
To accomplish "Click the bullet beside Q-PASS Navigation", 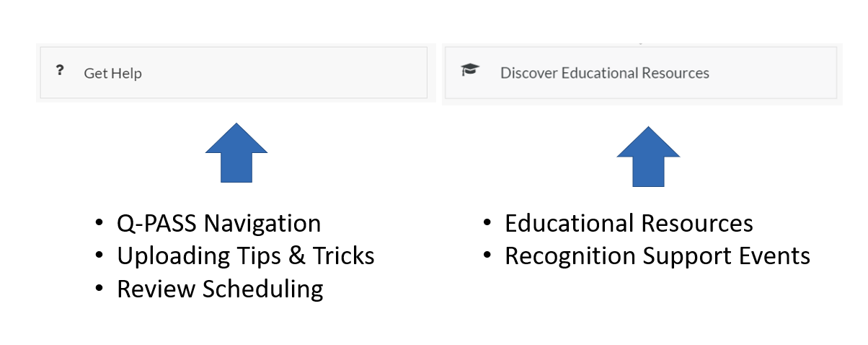I will tap(99, 224).
